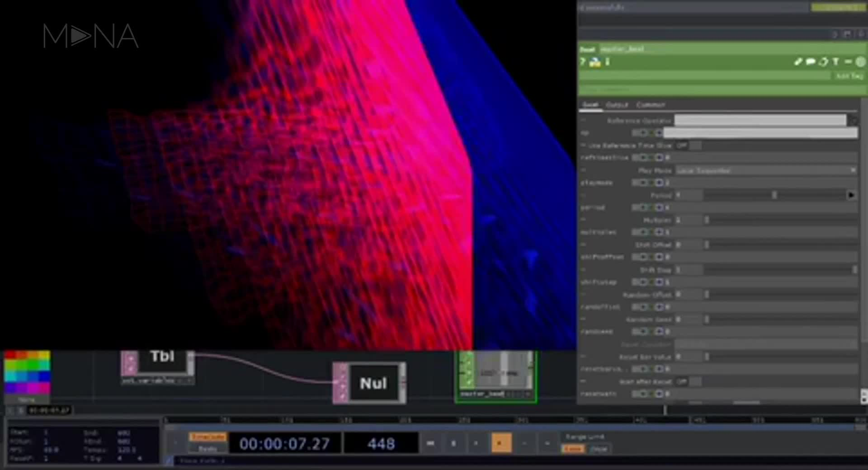Collapse the Shift Offset parameter row
The image size is (868, 470).
point(583,244)
